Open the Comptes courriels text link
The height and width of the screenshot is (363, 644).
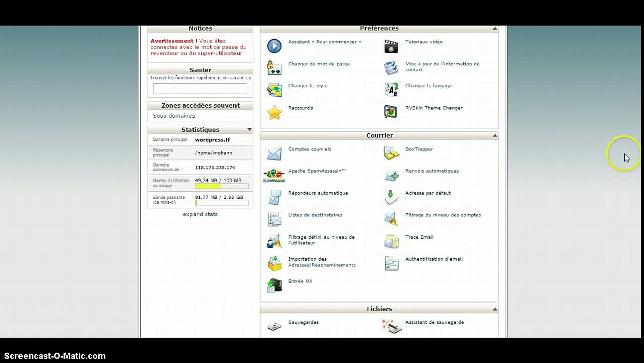309,149
